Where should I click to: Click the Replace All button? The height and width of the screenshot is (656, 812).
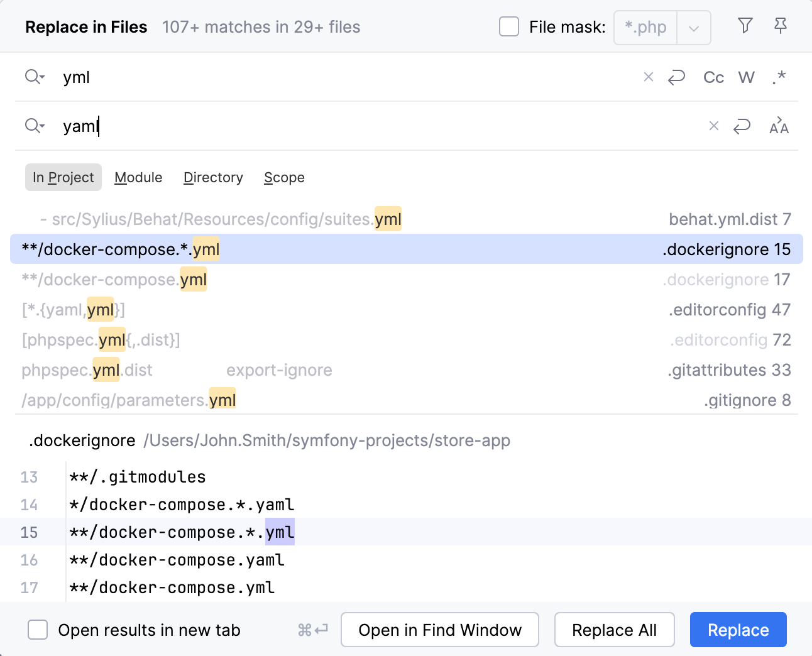614,630
